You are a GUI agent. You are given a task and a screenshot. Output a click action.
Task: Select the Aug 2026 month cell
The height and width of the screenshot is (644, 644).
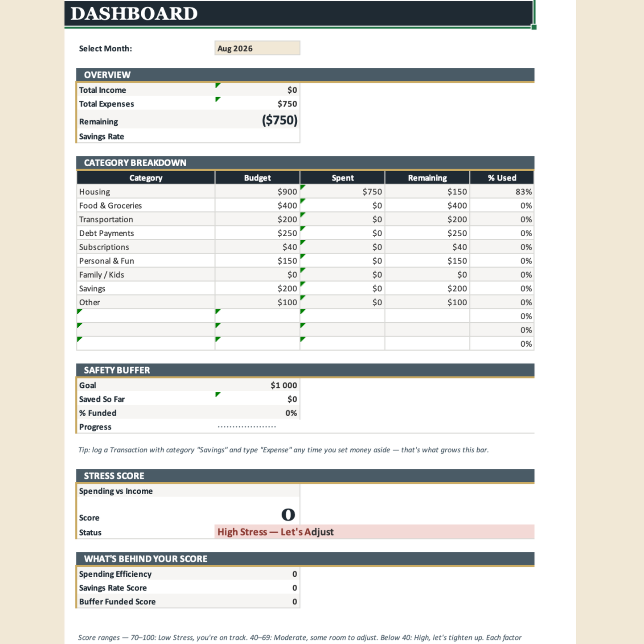pyautogui.click(x=257, y=48)
